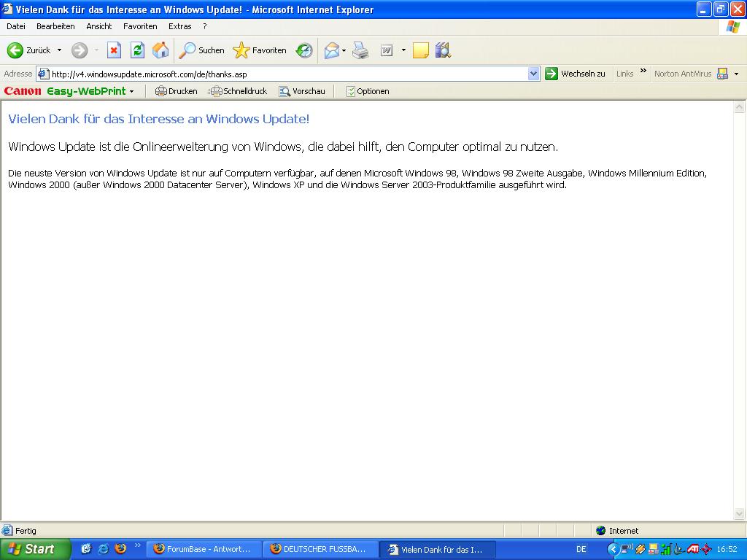Launch Internet Explorer from quick launch
The height and width of the screenshot is (560, 747).
(104, 549)
